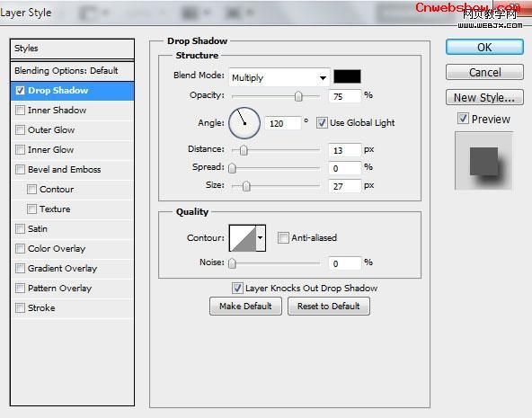532x418 pixels.
Task: Click the Distance value field
Action: 344,150
